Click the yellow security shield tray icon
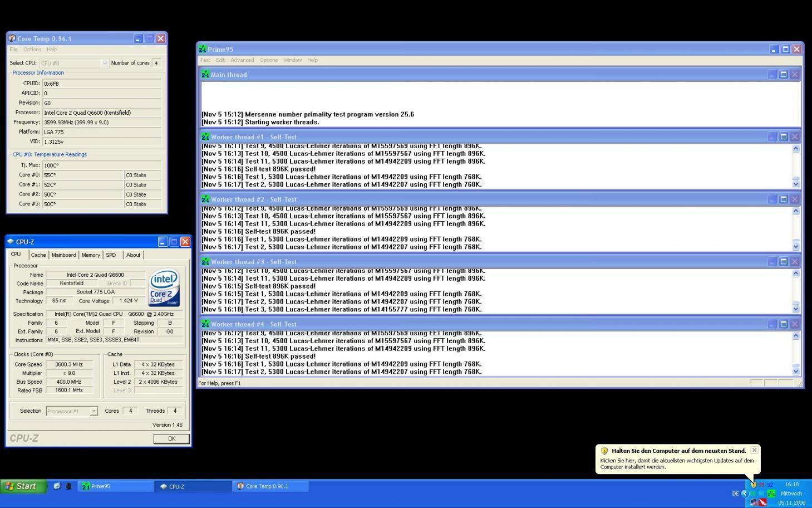Screen dimensions: 812x508 [754, 485]
